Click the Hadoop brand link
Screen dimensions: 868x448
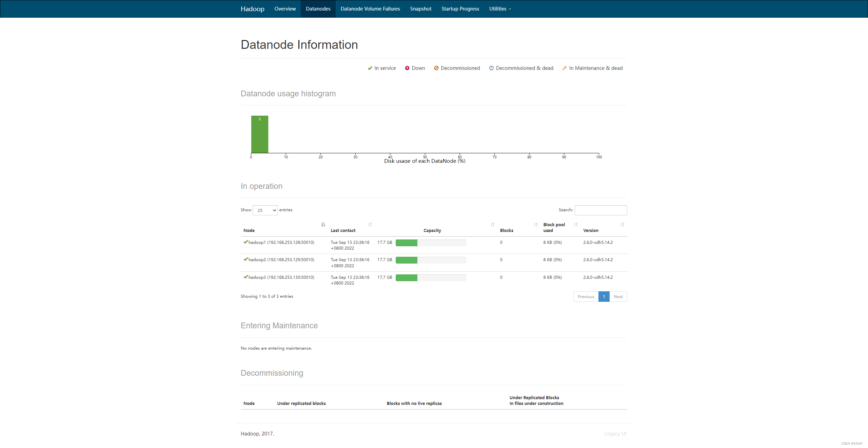[x=253, y=9]
